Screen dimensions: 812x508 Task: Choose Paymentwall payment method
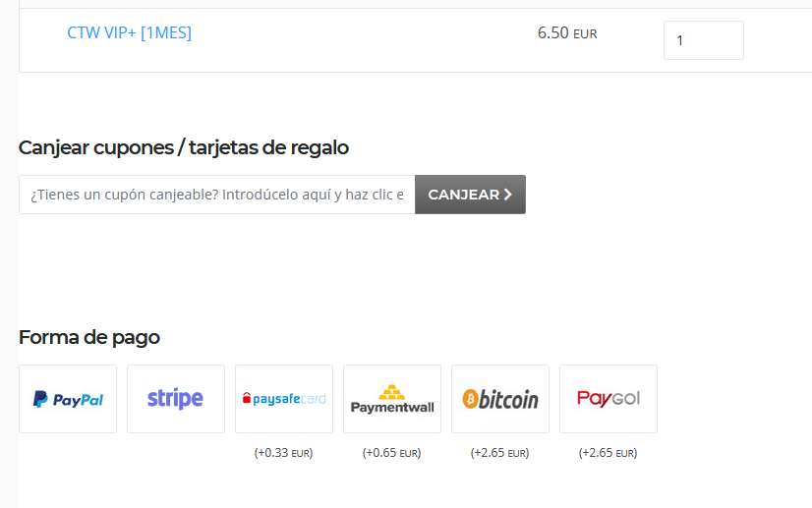tap(392, 399)
